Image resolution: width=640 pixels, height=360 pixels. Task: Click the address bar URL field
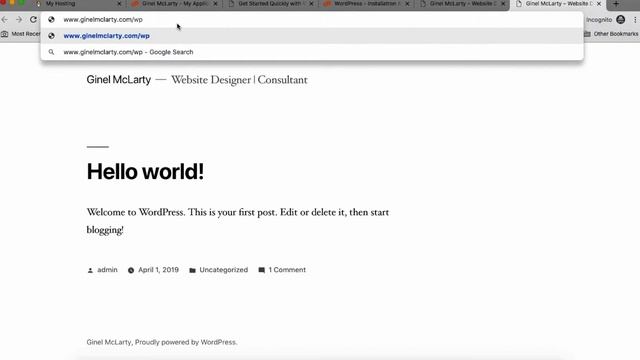point(312,20)
